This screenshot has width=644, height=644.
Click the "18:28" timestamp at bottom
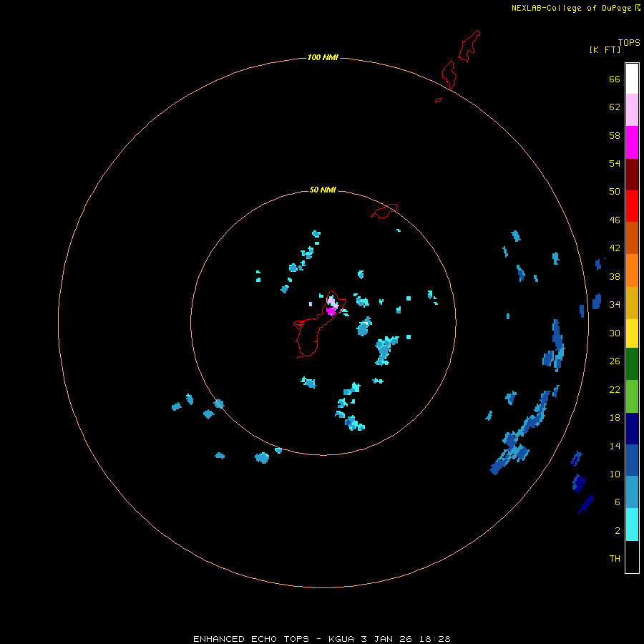pos(435,639)
